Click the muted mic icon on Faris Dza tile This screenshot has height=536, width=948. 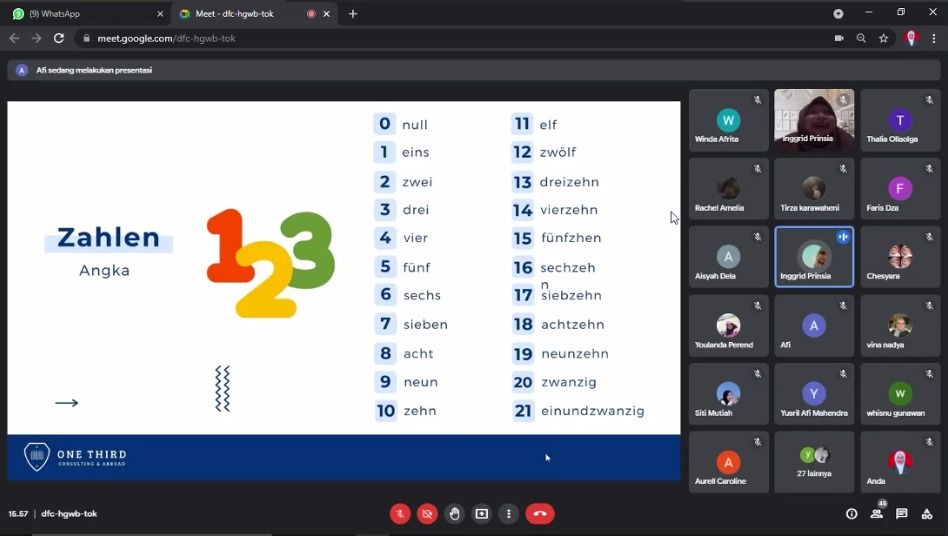(929, 169)
